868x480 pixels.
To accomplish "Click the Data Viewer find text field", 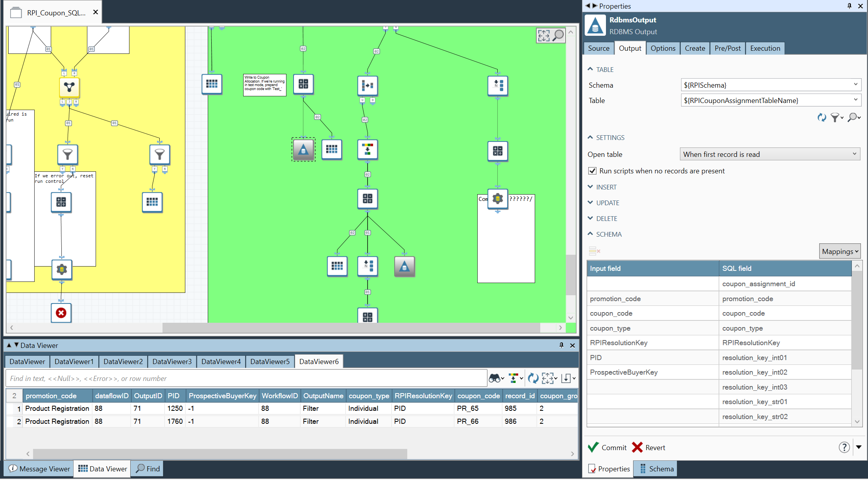I will pos(246,378).
